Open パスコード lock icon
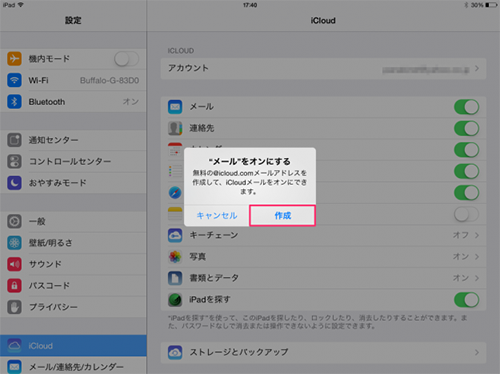The height and width of the screenshot is (374, 500). coord(14,285)
